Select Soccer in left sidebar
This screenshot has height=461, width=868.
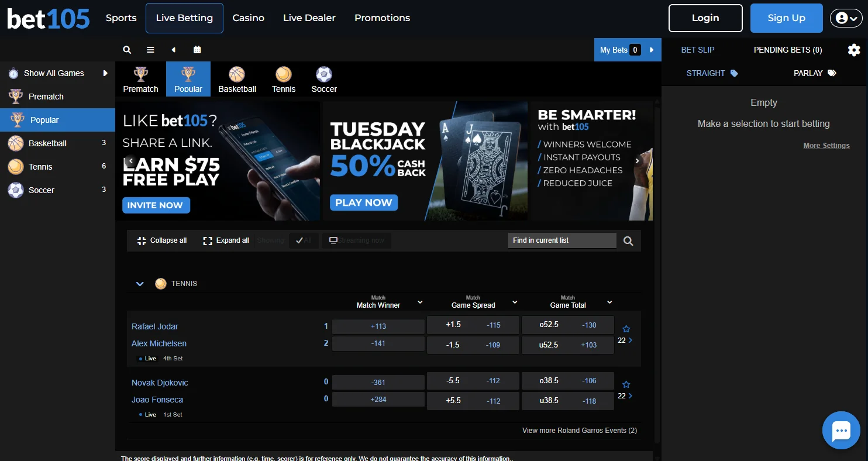tap(57, 190)
